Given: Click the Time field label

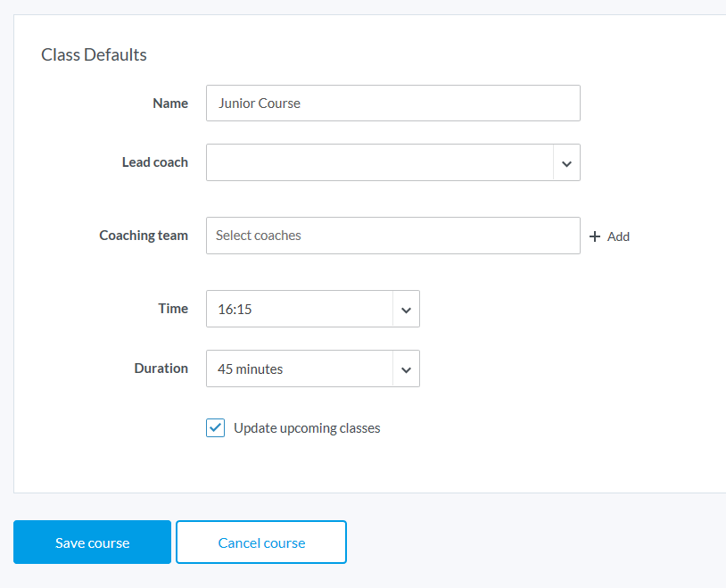Looking at the screenshot, I should [x=173, y=309].
